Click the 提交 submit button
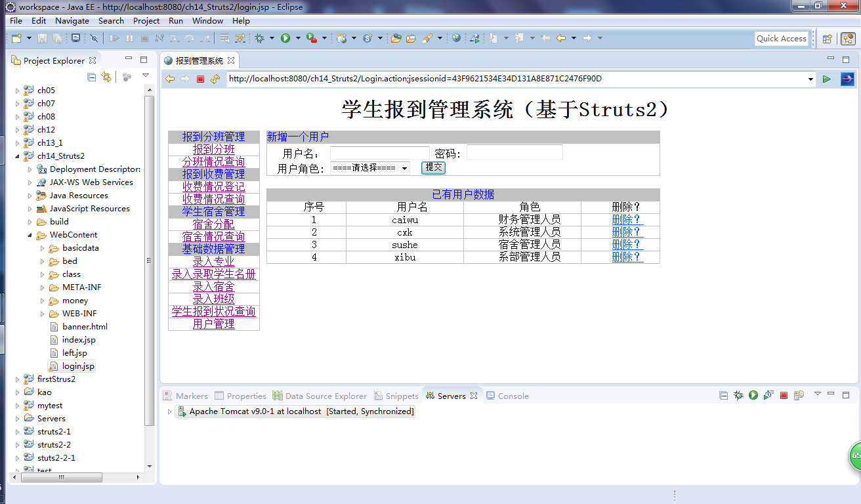 433,167
